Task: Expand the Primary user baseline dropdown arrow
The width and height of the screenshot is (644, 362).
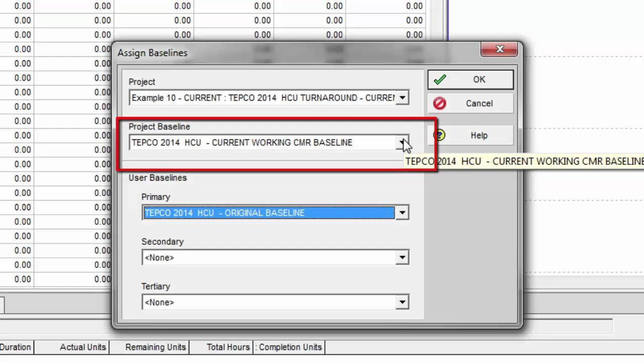Action: point(402,213)
